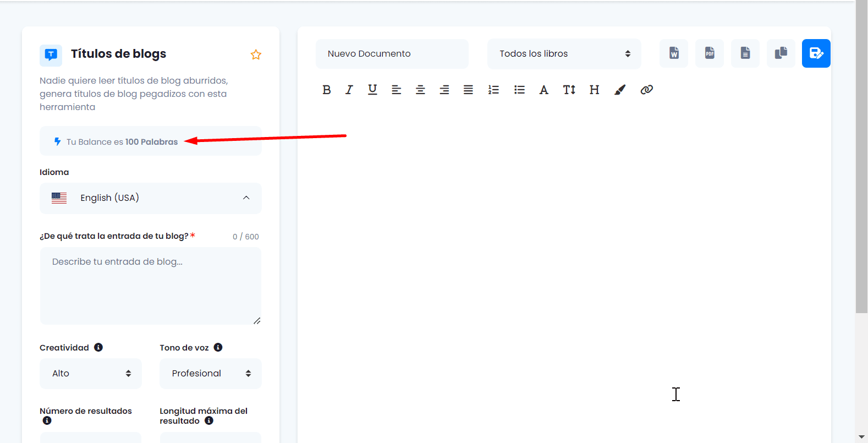Export document as plain text file
Image resolution: width=868 pixels, height=443 pixels.
[x=745, y=53]
